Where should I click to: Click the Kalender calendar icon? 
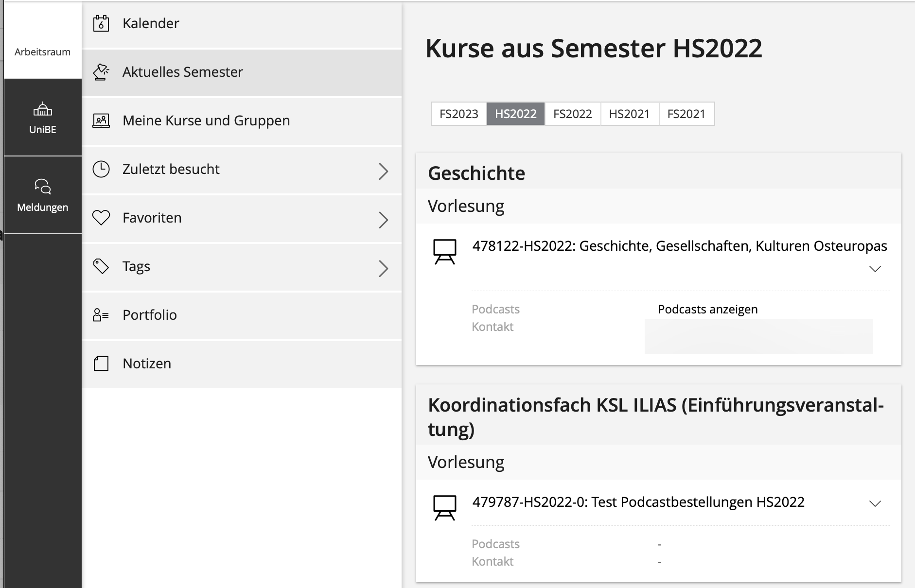point(101,23)
